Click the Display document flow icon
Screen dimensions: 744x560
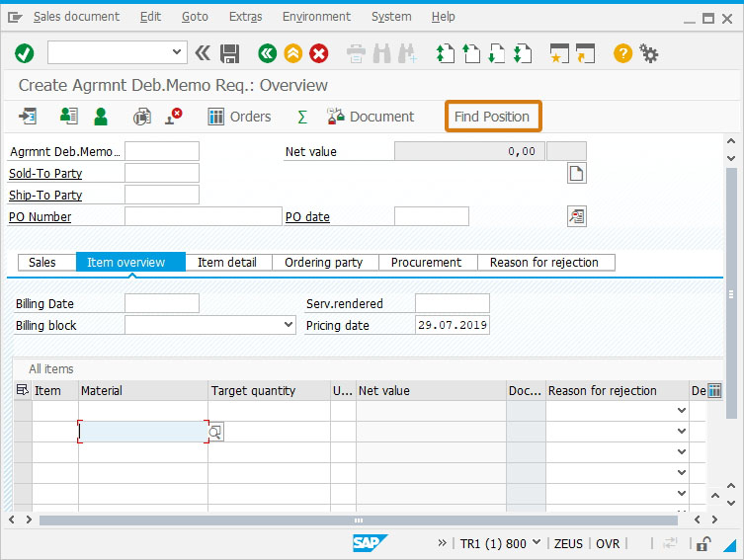tap(28, 117)
